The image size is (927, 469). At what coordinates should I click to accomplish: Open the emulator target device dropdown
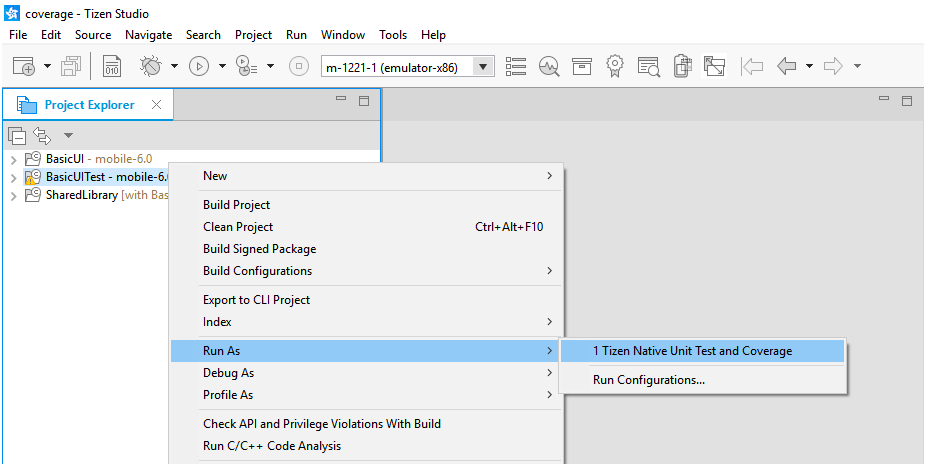click(484, 67)
